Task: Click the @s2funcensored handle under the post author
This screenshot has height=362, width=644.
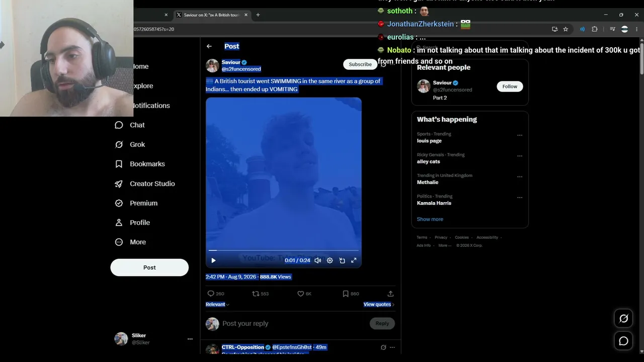Action: pyautogui.click(x=242, y=69)
